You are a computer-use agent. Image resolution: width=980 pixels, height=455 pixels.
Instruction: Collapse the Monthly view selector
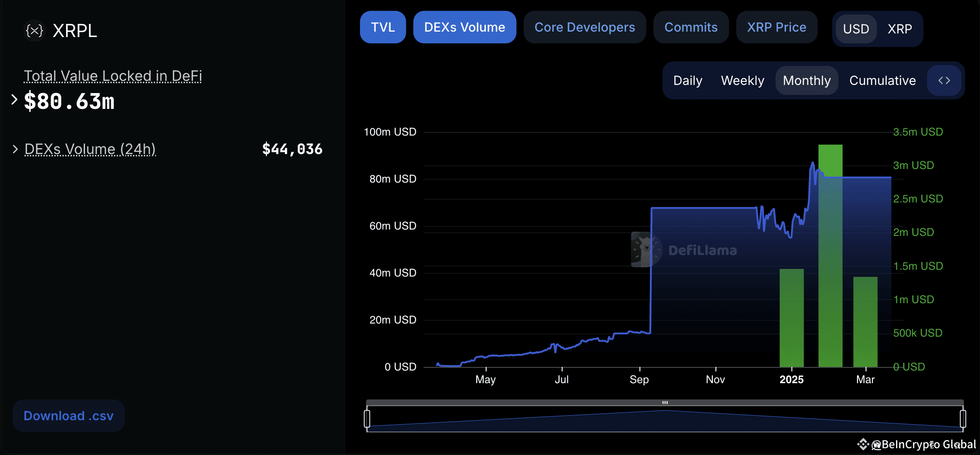click(x=807, y=80)
